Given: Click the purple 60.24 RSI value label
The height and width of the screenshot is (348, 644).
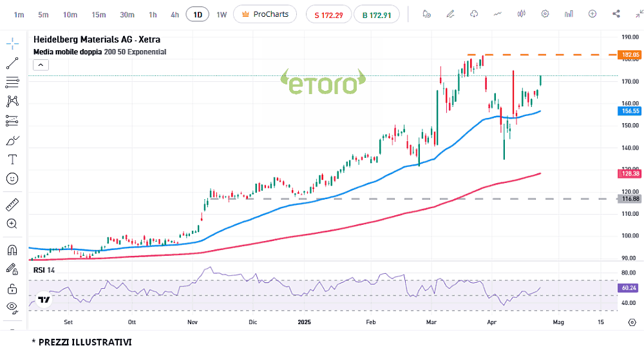Looking at the screenshot, I should [x=629, y=288].
